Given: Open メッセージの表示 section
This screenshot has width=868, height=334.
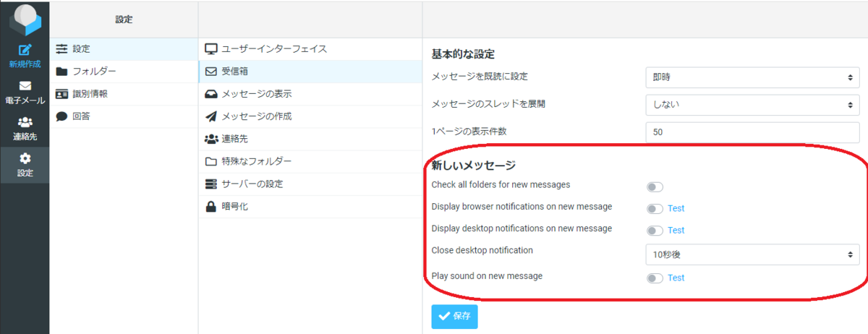Looking at the screenshot, I should pos(310,94).
